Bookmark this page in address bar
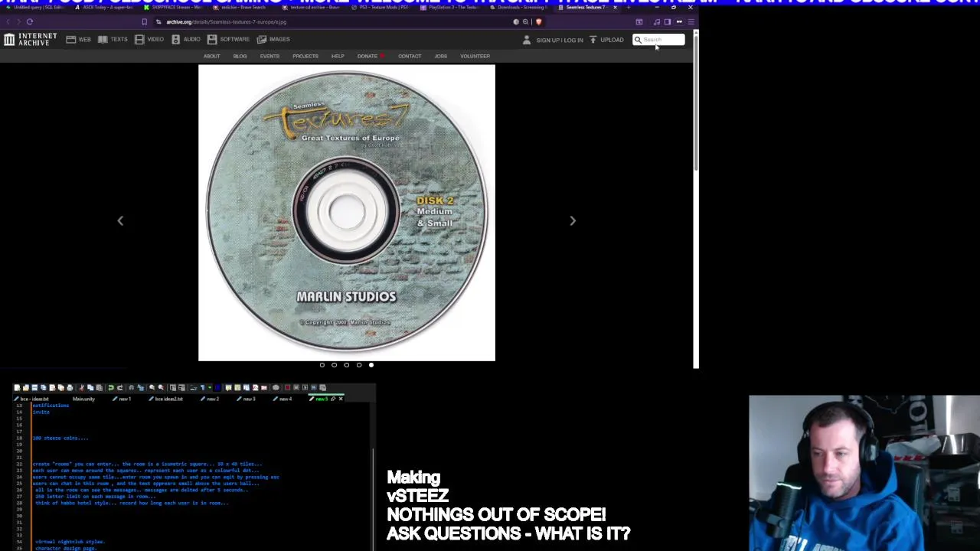Viewport: 980px width, 551px height. click(x=144, y=21)
